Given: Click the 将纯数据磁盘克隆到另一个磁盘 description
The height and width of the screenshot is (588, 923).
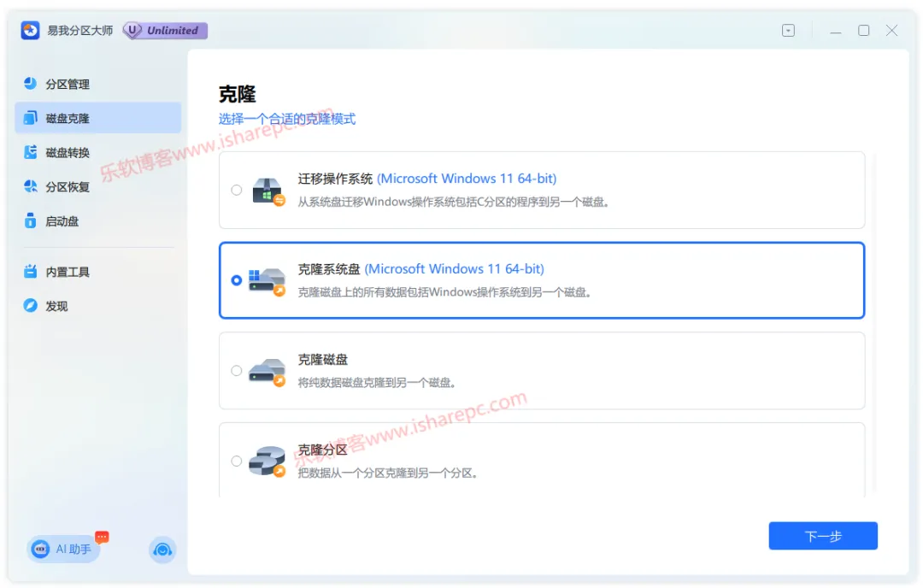Looking at the screenshot, I should pos(377,383).
